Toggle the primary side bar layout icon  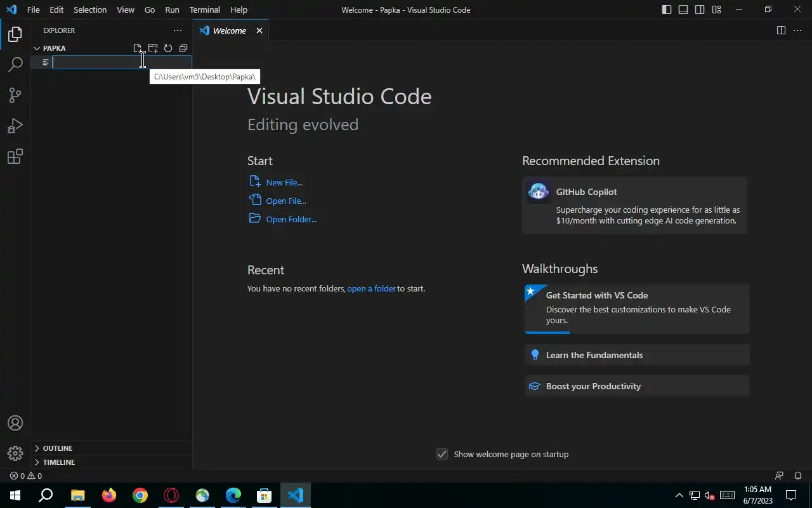pos(667,10)
